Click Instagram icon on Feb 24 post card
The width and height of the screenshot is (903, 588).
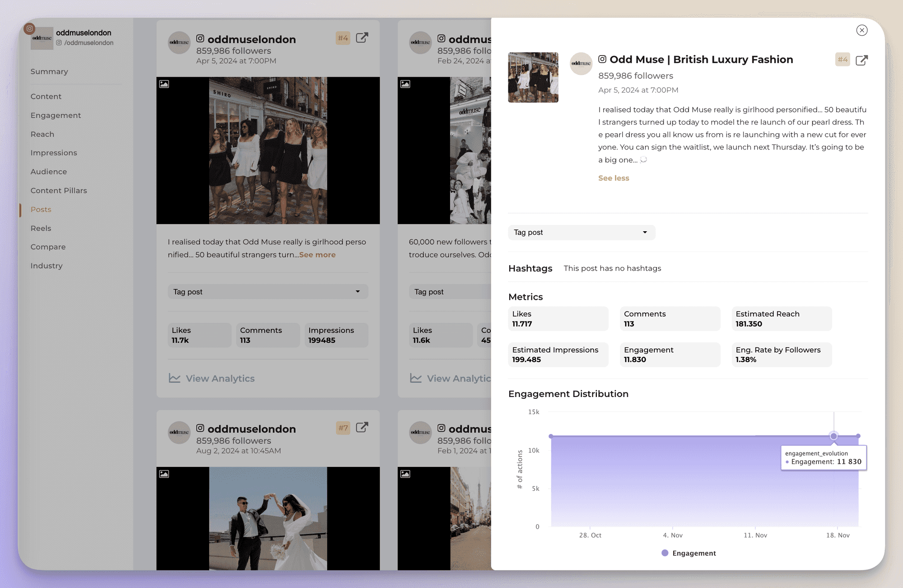click(442, 39)
